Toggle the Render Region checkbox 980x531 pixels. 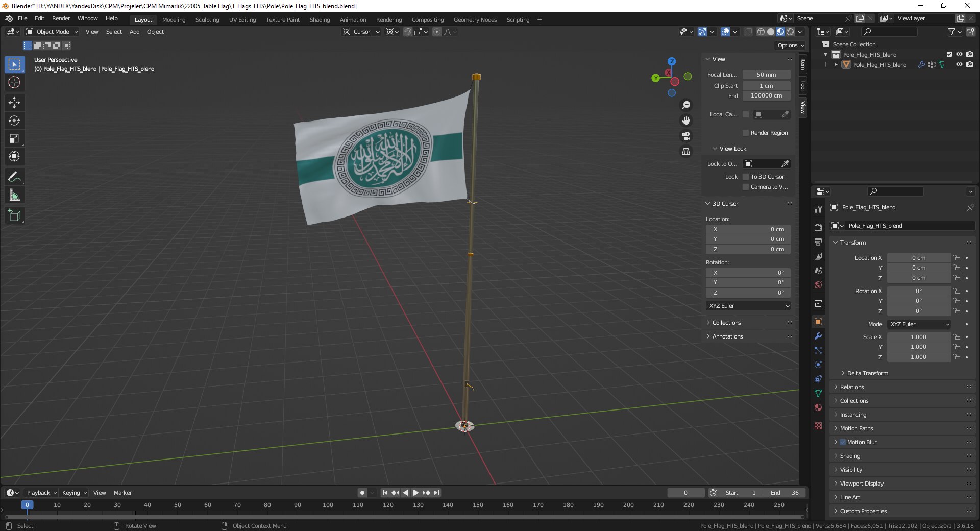coord(745,133)
